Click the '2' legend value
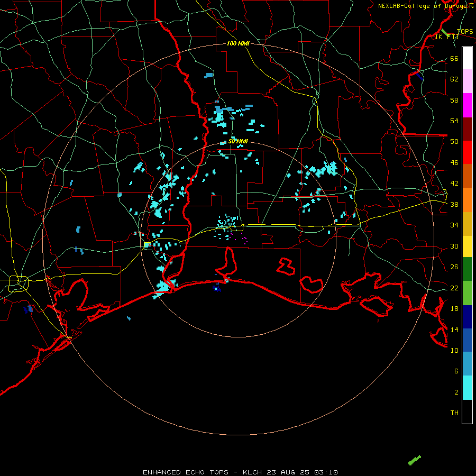 tap(456, 392)
